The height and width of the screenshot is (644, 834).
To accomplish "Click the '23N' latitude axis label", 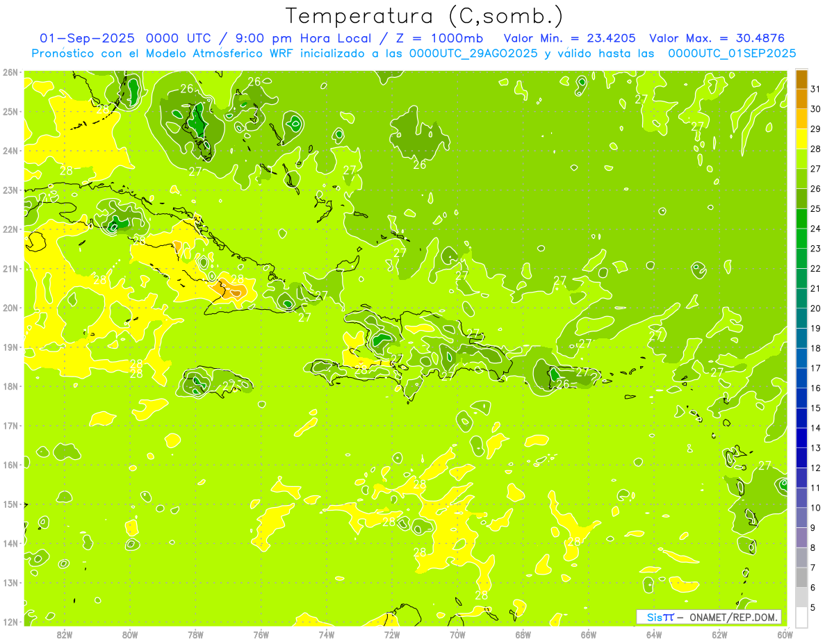I will coord(10,190).
